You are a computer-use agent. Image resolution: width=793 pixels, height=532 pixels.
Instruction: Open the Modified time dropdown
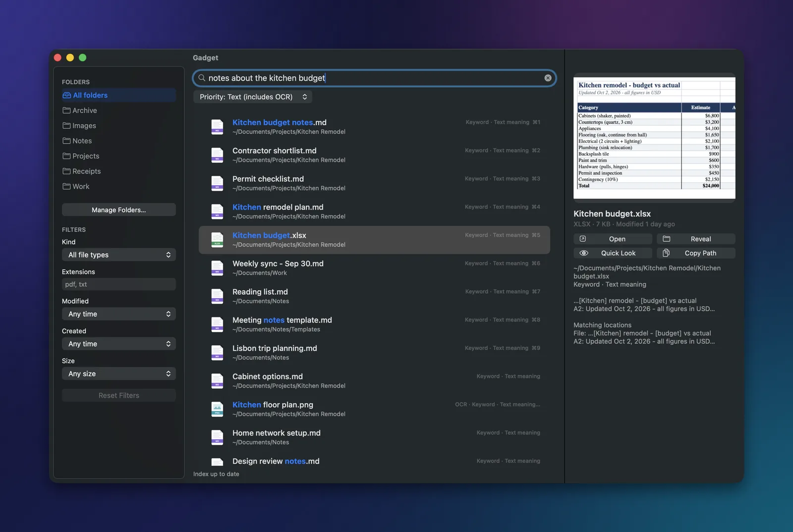coord(119,314)
